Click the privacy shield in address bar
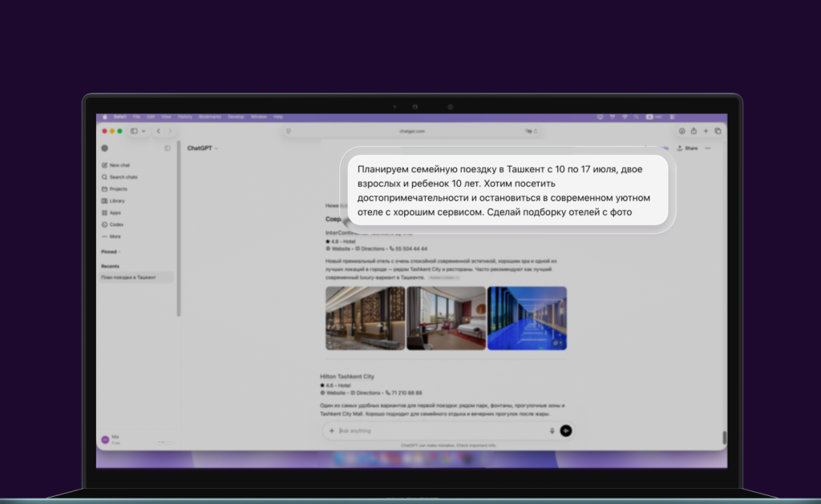 pyautogui.click(x=288, y=131)
